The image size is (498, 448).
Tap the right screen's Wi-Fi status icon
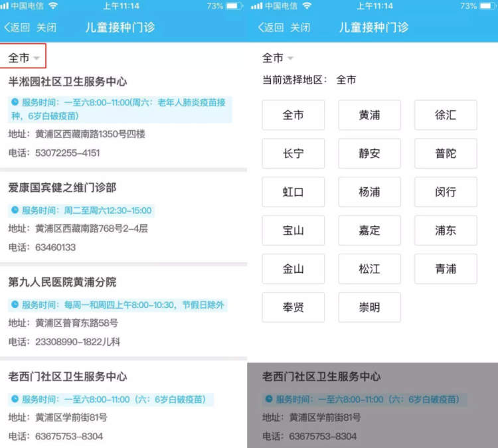307,6
